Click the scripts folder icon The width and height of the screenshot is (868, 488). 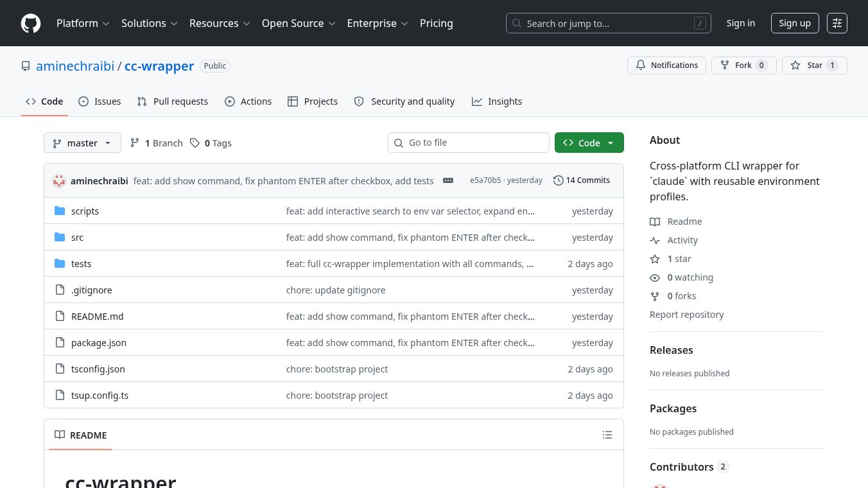[60, 211]
